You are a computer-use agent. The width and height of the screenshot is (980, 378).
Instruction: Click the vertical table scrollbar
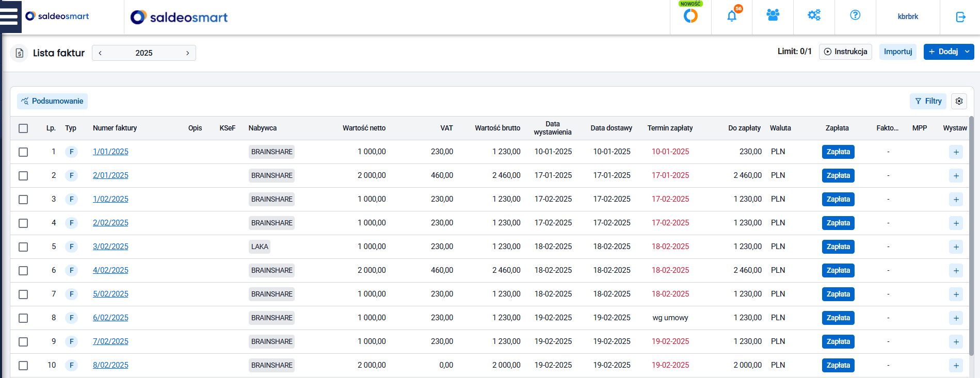[x=971, y=236]
